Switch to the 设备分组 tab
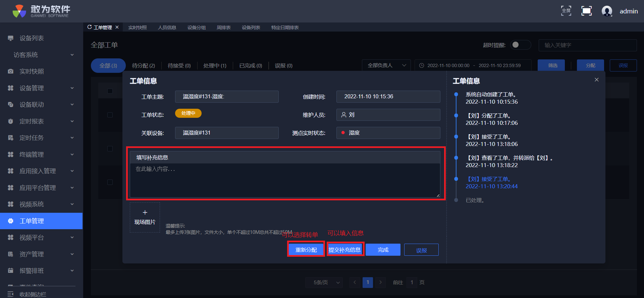 click(197, 28)
